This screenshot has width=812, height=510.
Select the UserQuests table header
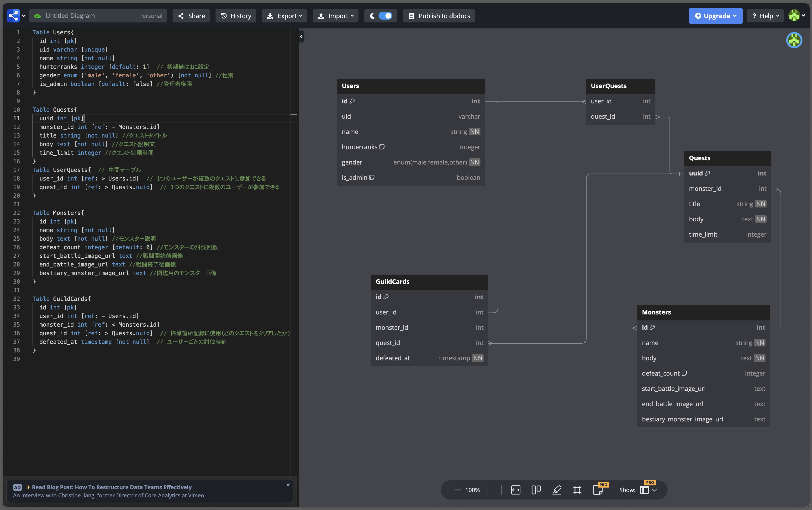[621, 86]
